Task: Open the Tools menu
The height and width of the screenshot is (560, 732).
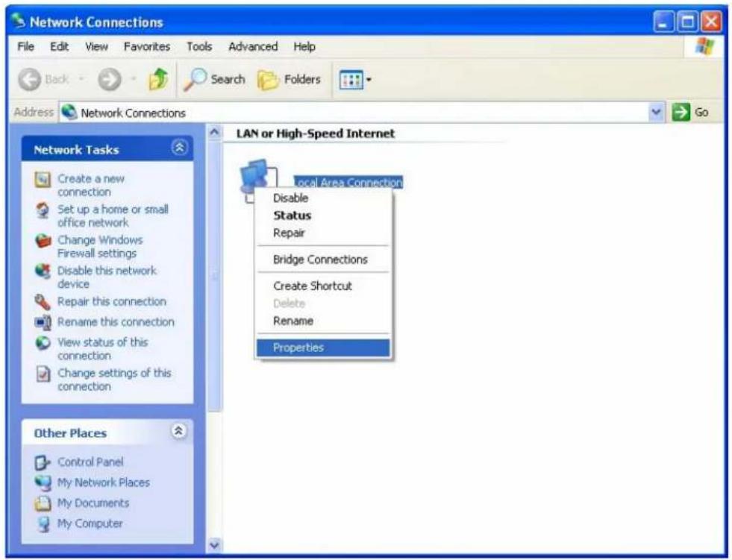Action: tap(199, 47)
